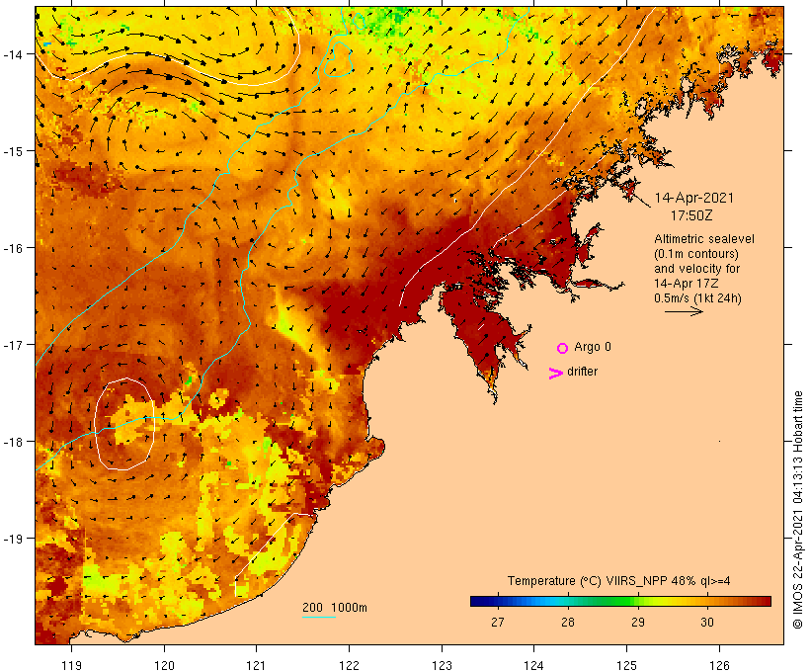Click the magenta drifter arrowhead symbol
Viewport: 810px width, 672px height.
pyautogui.click(x=555, y=374)
